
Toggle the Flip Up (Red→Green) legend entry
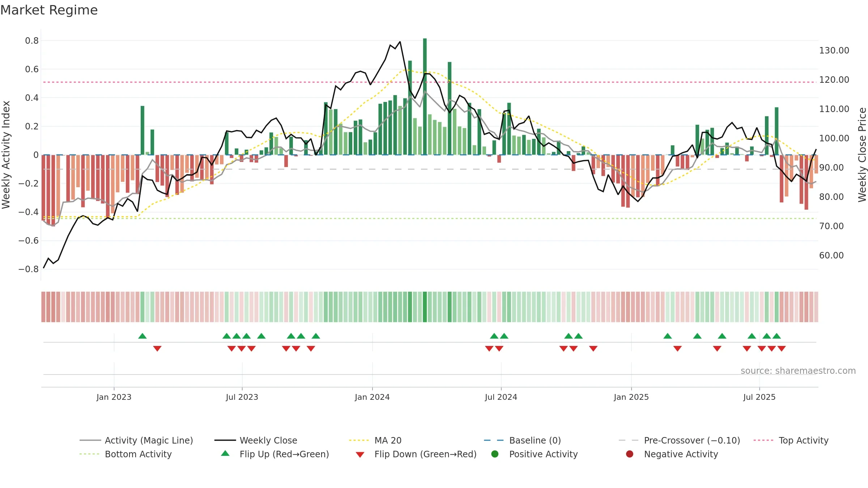(x=275, y=454)
